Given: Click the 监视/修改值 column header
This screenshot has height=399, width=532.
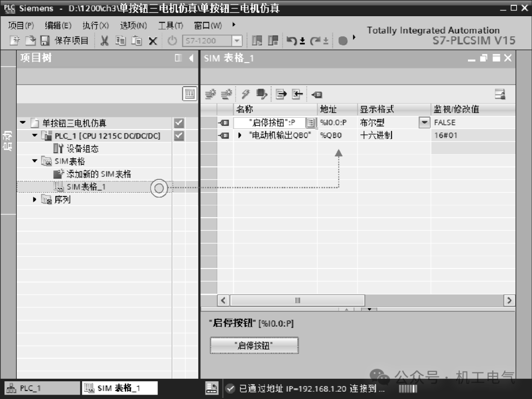Looking at the screenshot, I should (473, 109).
